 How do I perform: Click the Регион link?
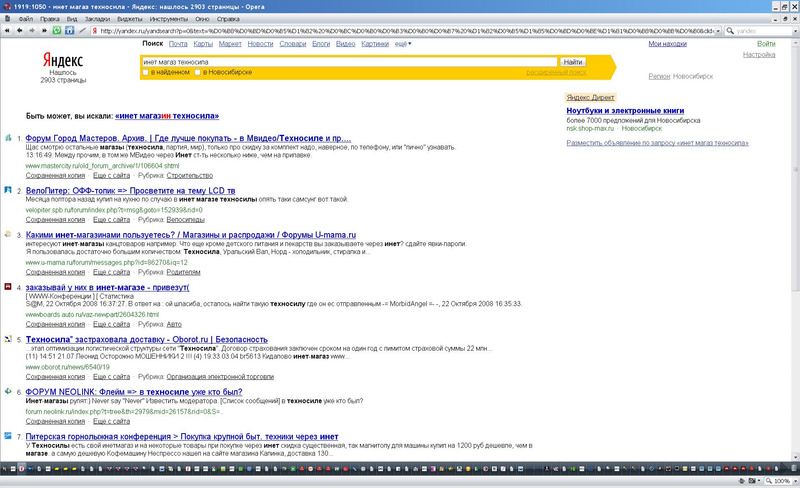point(659,76)
